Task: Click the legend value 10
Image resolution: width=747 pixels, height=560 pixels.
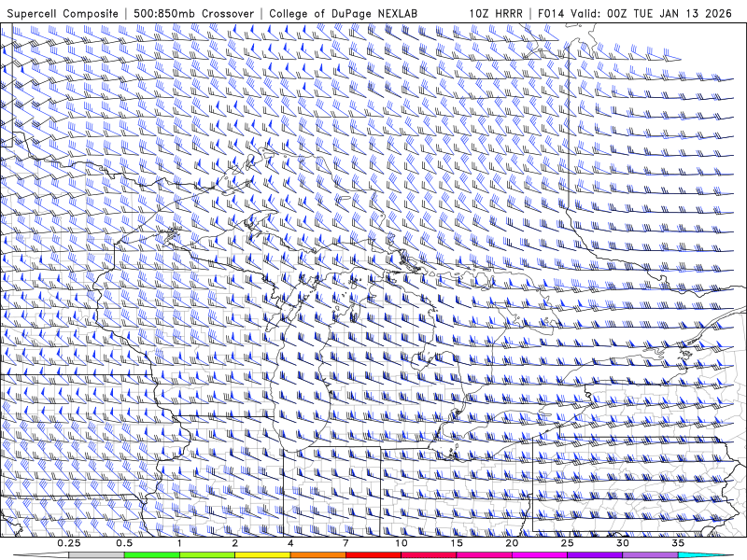Action: 402,543
